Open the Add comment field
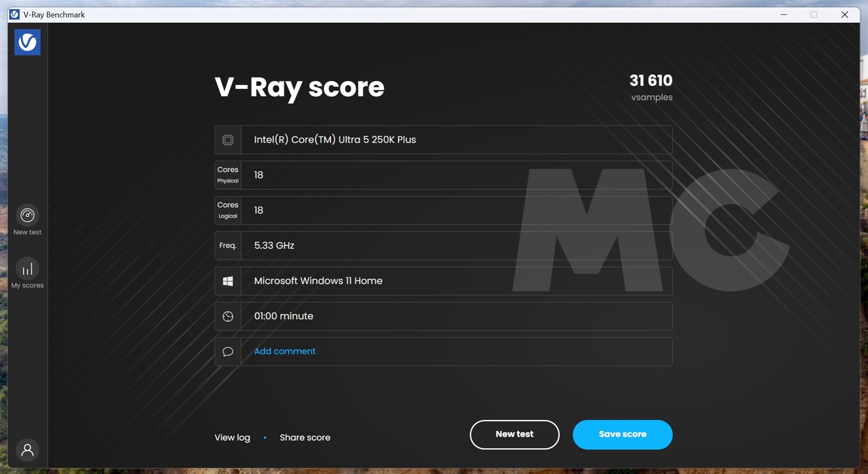The width and height of the screenshot is (868, 474). [284, 351]
